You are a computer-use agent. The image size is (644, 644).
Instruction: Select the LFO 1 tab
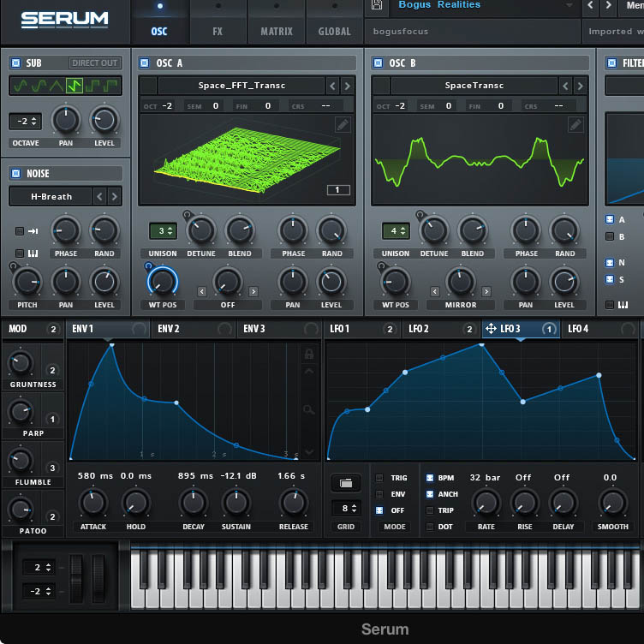(x=362, y=329)
